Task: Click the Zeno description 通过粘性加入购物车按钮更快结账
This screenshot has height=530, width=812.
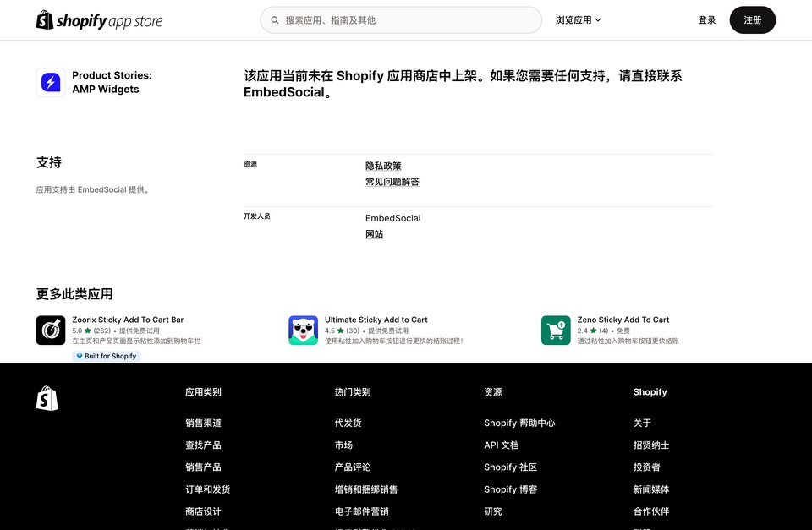Action: (x=628, y=341)
